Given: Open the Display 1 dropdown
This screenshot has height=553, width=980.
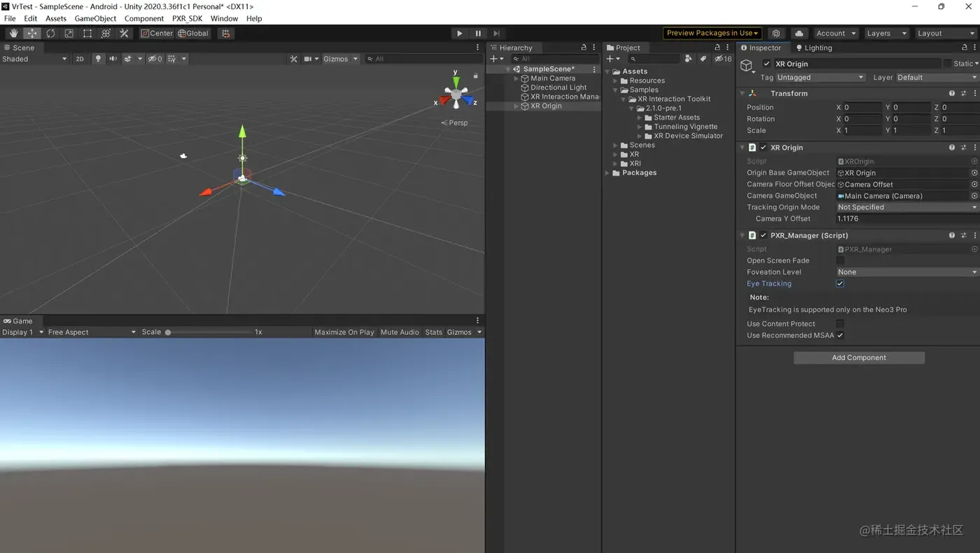Looking at the screenshot, I should coord(22,332).
